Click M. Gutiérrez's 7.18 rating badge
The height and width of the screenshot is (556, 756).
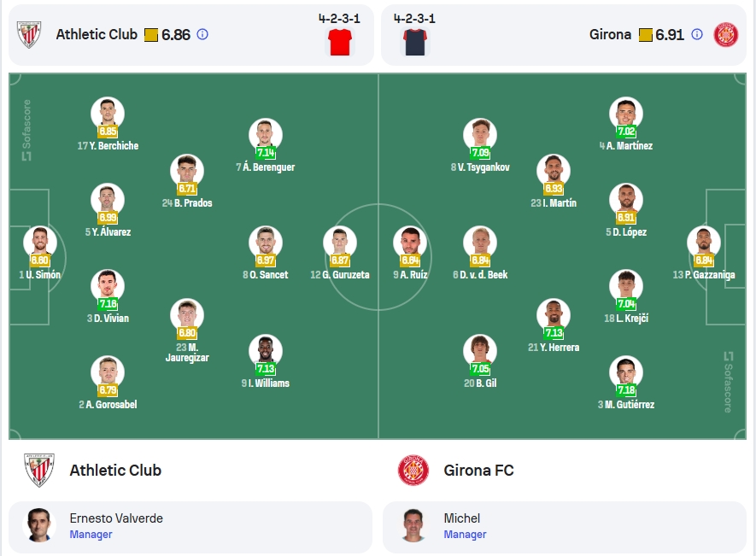(626, 389)
